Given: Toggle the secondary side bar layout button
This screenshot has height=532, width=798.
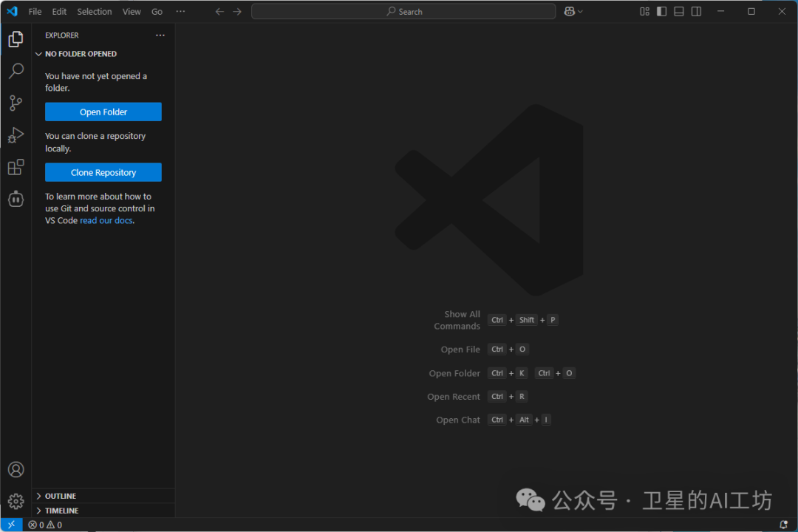Looking at the screenshot, I should [x=696, y=11].
